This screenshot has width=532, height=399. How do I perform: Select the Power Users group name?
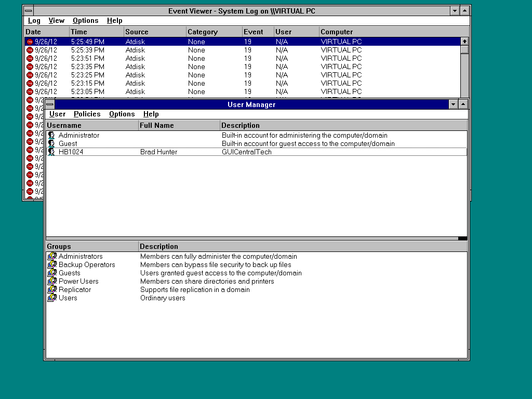(x=78, y=281)
